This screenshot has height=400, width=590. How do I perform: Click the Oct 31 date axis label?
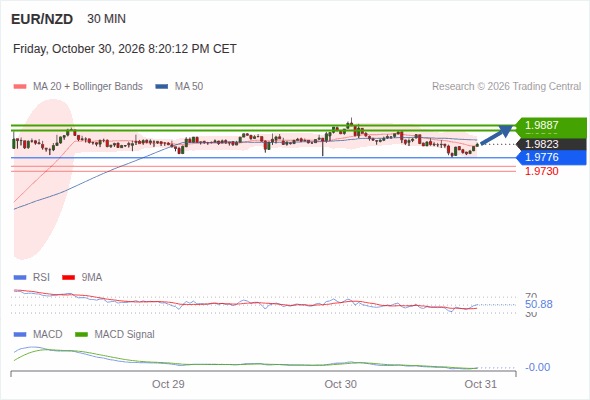[x=481, y=384]
